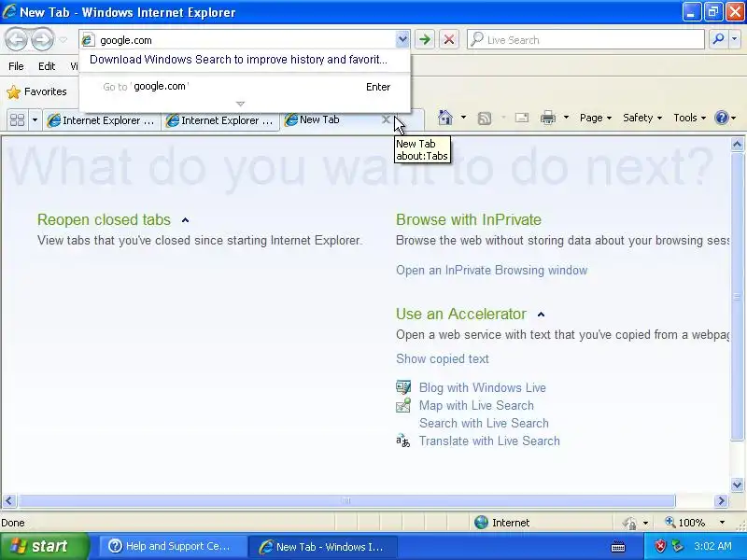
Task: Click Open an InPrivate Browsing window link
Action: [x=491, y=270]
